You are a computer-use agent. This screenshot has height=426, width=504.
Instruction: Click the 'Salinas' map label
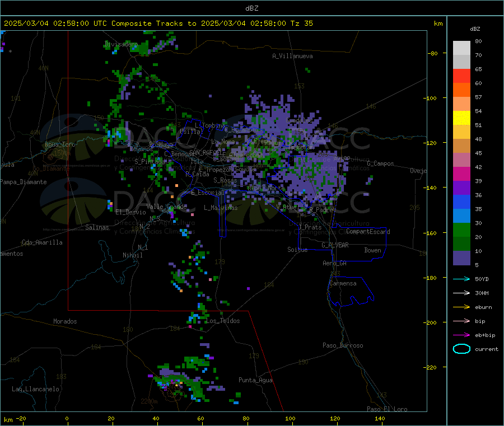click(97, 227)
